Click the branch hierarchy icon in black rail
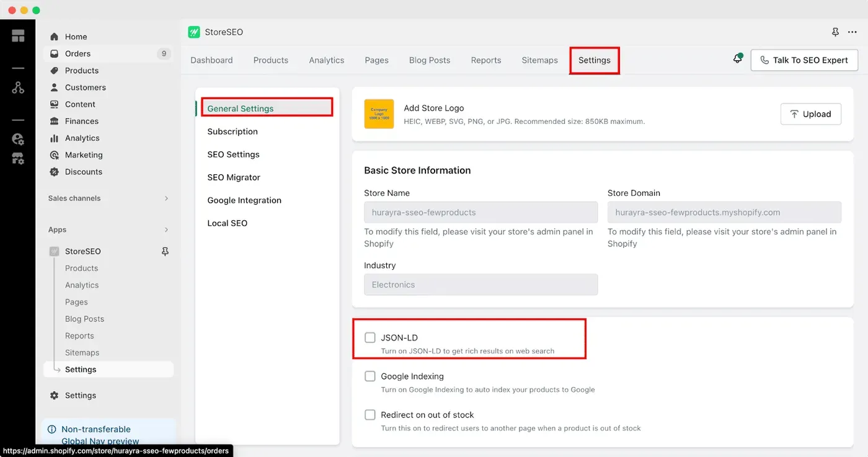868x457 pixels. click(18, 87)
